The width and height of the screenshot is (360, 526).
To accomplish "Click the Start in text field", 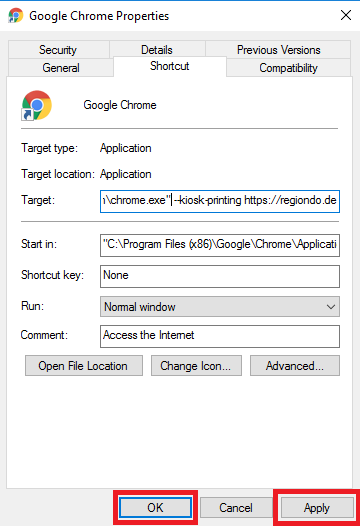I will click(220, 245).
